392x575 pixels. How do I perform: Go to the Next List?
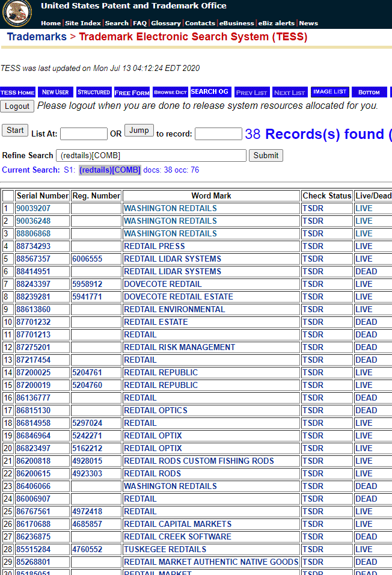click(x=290, y=93)
